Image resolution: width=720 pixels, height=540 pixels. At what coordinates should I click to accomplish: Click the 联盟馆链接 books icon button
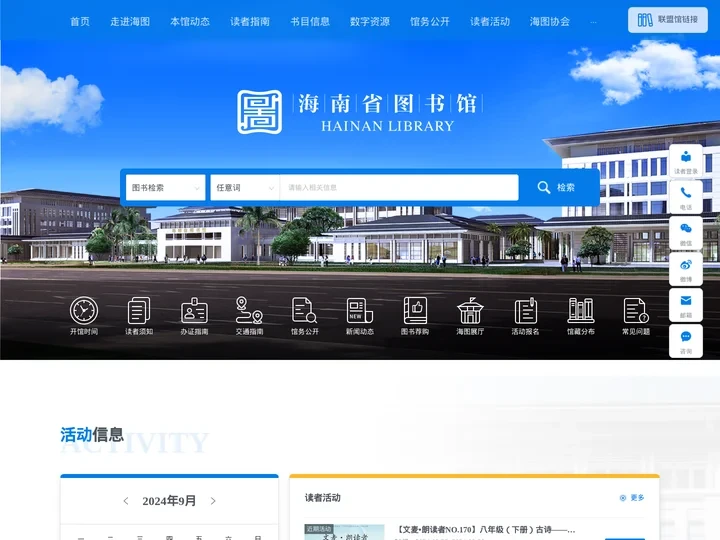[x=668, y=20]
